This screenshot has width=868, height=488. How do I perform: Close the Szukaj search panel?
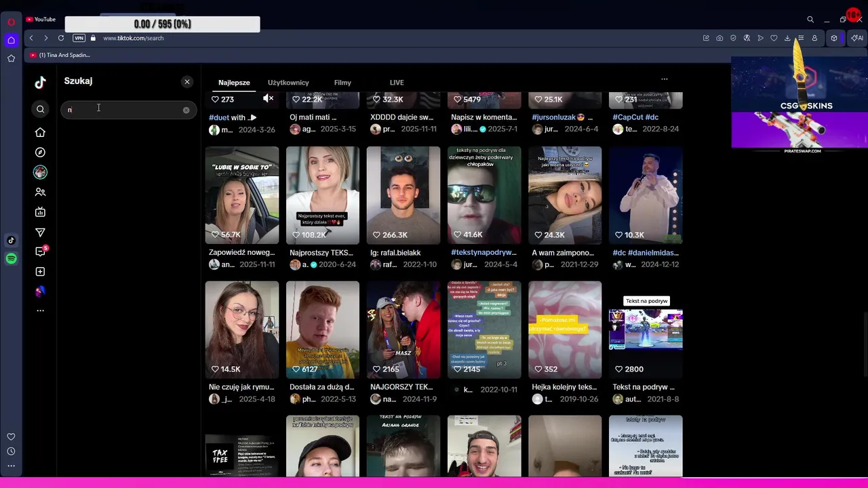pyautogui.click(x=187, y=82)
